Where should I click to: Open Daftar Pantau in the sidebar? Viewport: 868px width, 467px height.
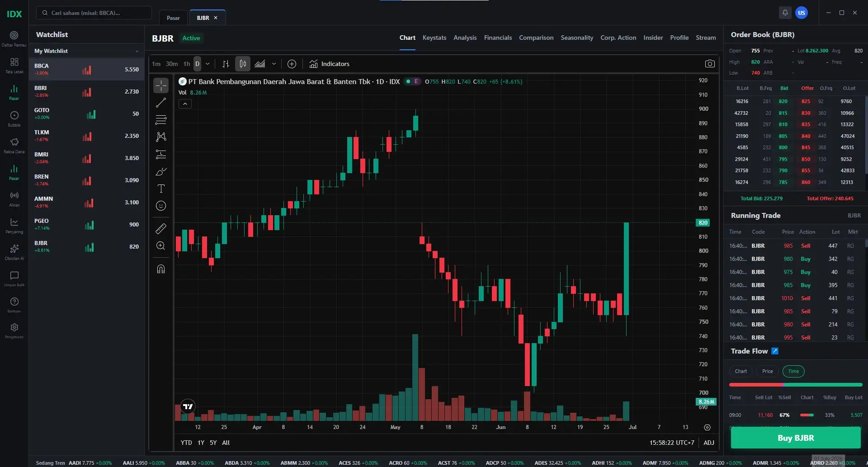click(x=14, y=38)
